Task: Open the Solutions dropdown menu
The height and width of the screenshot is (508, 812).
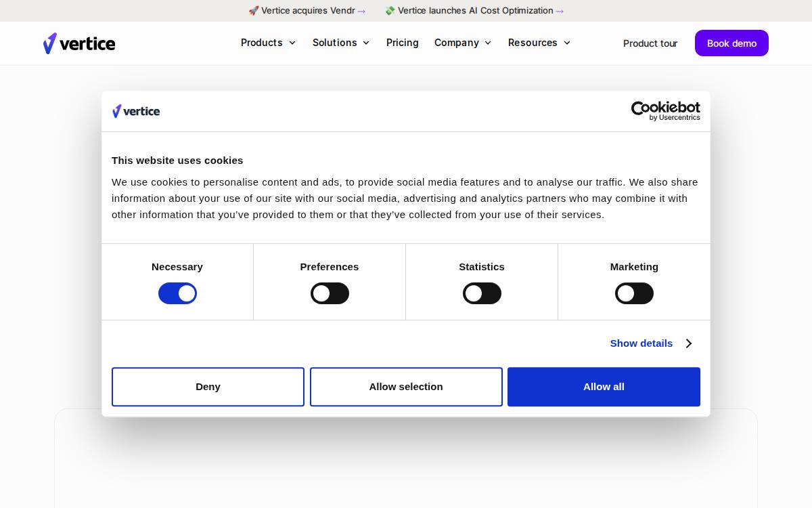Action: pos(341,43)
